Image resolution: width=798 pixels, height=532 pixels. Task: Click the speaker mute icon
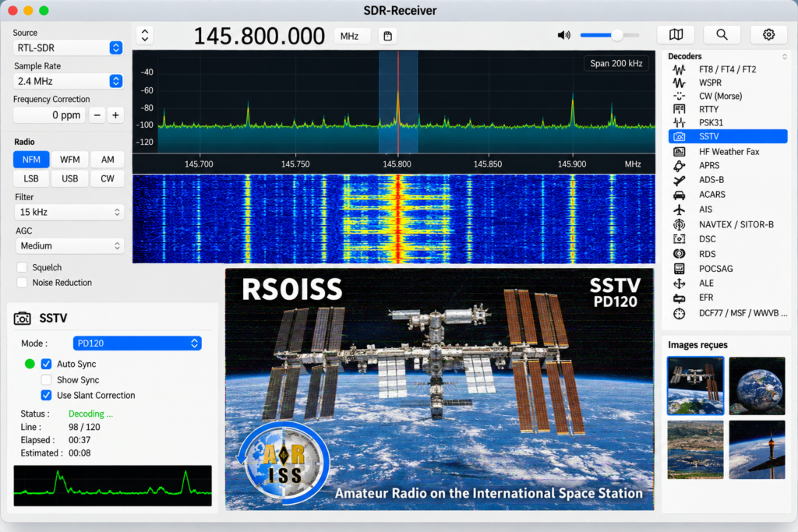point(563,35)
